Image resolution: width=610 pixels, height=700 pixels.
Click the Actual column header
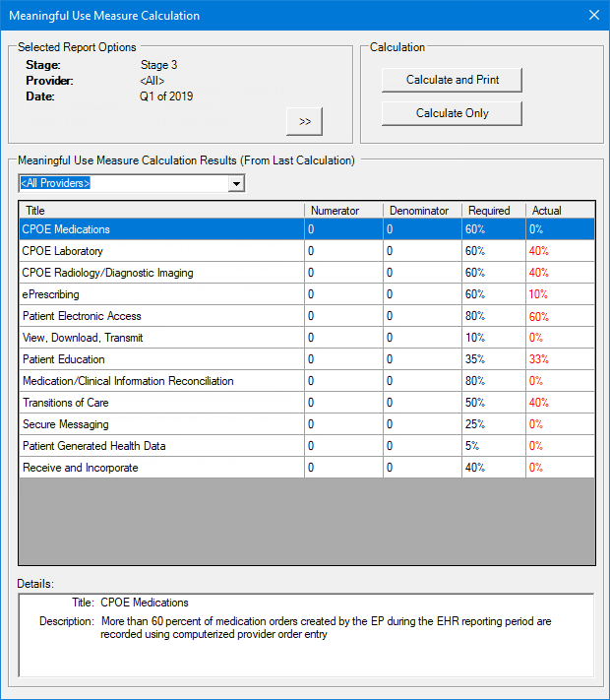(559, 210)
